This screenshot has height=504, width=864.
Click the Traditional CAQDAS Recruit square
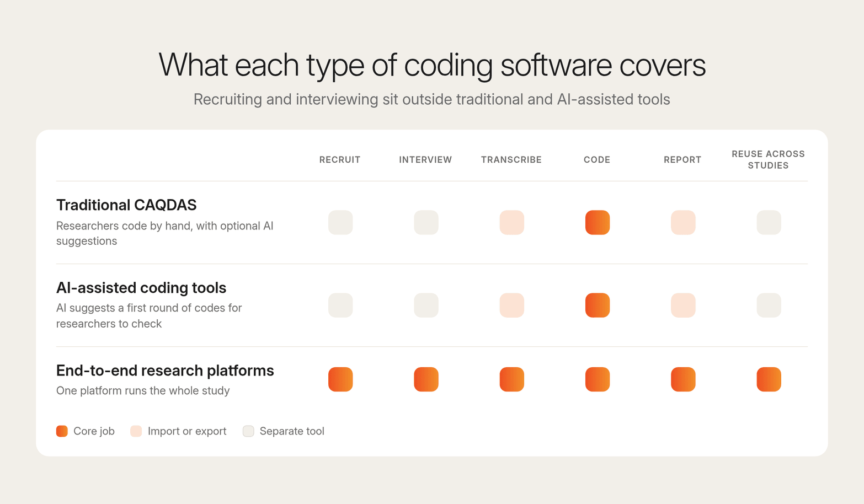click(x=340, y=222)
